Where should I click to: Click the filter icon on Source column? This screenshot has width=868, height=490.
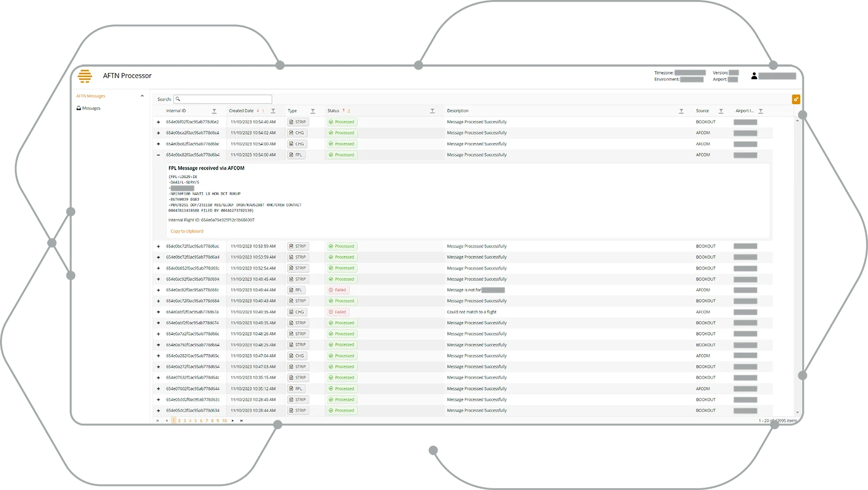[721, 111]
